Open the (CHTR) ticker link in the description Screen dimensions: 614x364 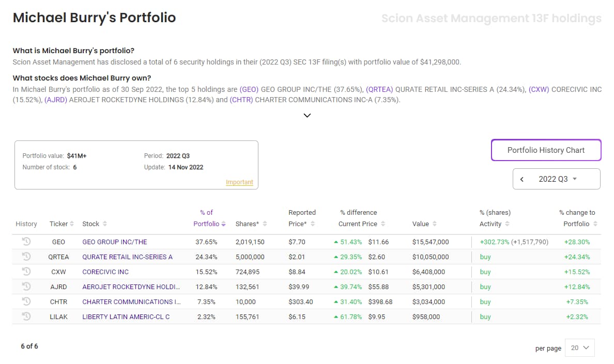coord(241,100)
